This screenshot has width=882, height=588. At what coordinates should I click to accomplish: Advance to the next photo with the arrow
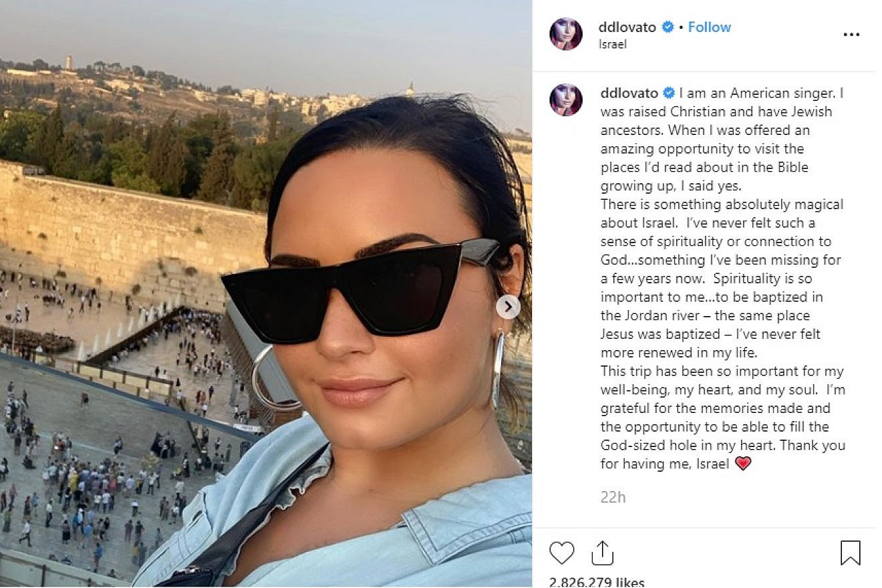point(508,307)
